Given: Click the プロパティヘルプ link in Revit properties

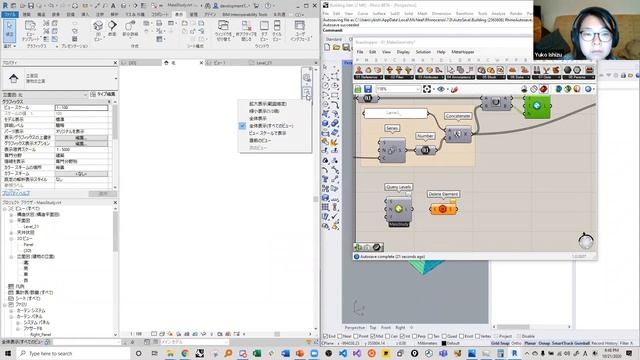Looking at the screenshot, I should click(16, 193).
